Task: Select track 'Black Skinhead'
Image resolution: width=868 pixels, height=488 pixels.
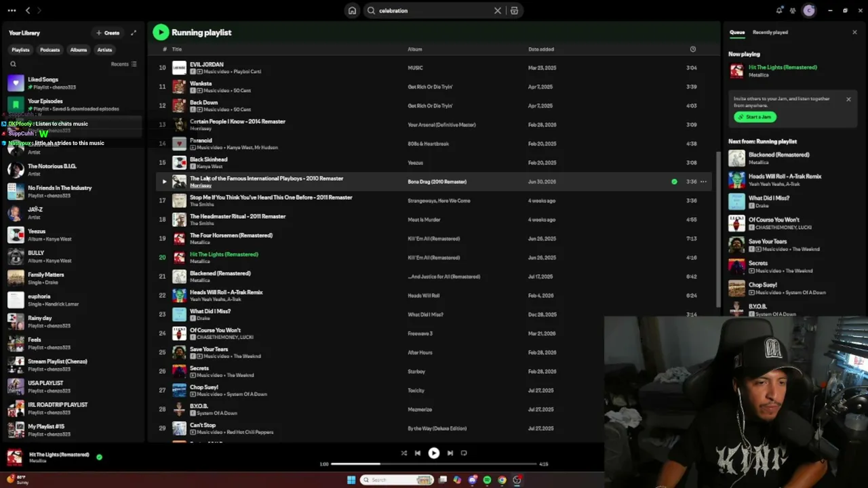Action: [x=208, y=159]
